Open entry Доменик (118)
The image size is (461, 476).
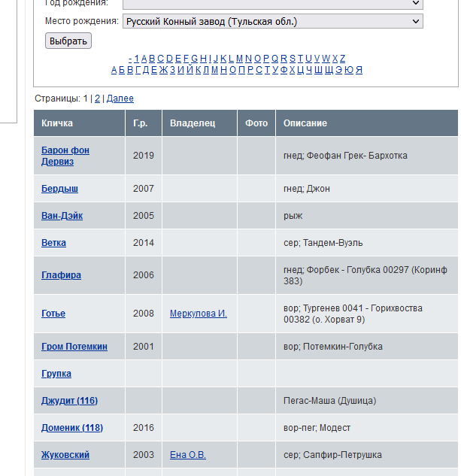72,428
